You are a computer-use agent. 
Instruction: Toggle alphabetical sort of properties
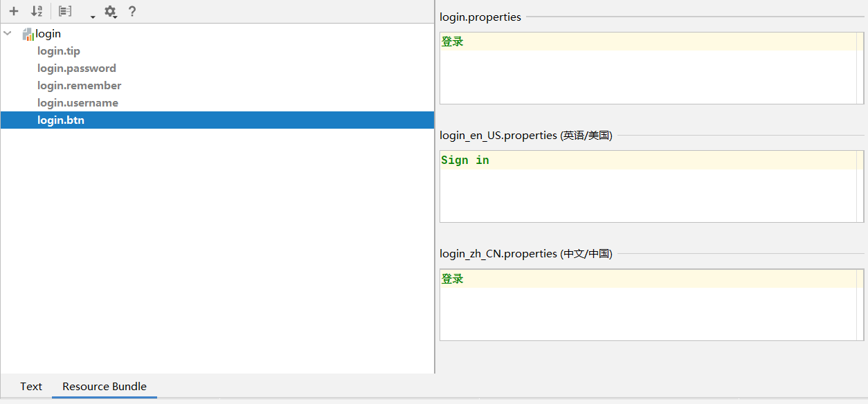[37, 11]
